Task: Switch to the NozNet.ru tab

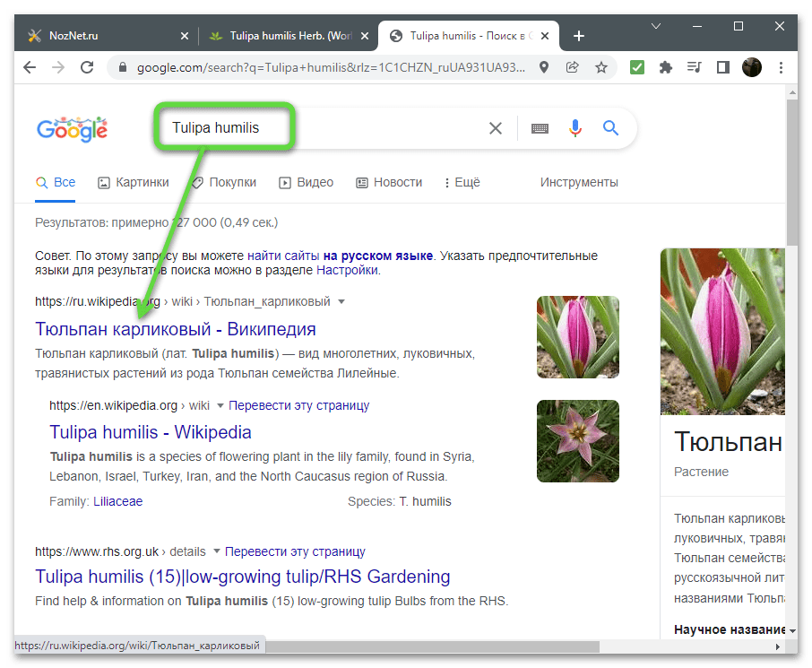Action: pos(104,36)
